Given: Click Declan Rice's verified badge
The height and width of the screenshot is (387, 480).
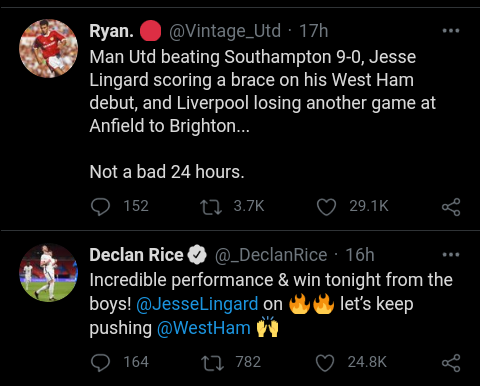Looking at the screenshot, I should [197, 255].
